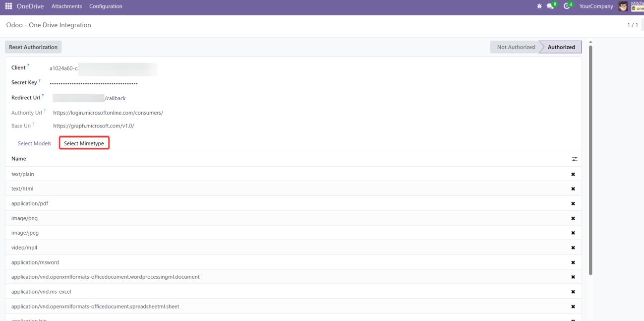The image size is (644, 321).
Task: Remove the video/mp4 mimetype row
Action: pos(573,248)
